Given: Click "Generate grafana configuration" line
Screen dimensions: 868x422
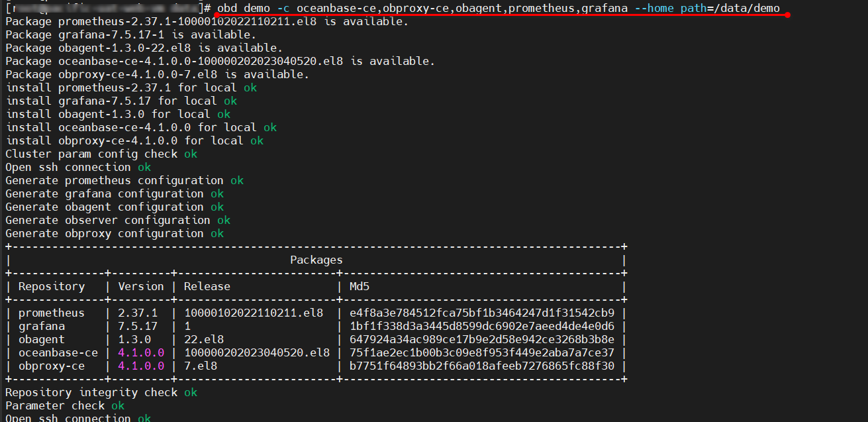Looking at the screenshot, I should [114, 193].
